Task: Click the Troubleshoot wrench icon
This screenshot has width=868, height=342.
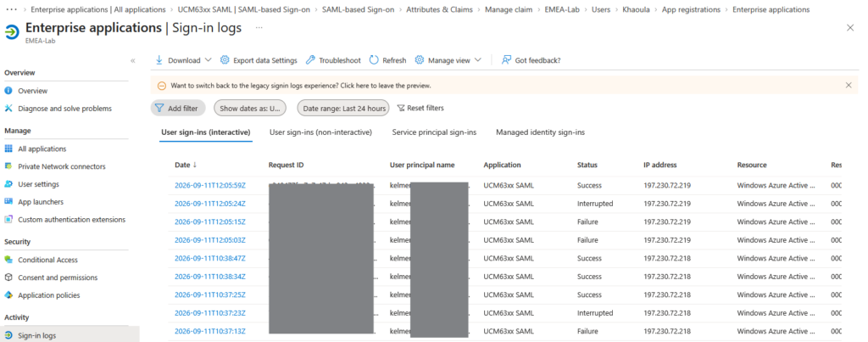Action: pyautogui.click(x=310, y=60)
